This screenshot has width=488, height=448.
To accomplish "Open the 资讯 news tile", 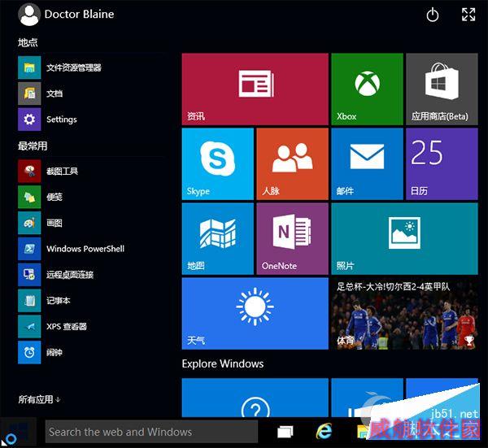I will [x=255, y=89].
